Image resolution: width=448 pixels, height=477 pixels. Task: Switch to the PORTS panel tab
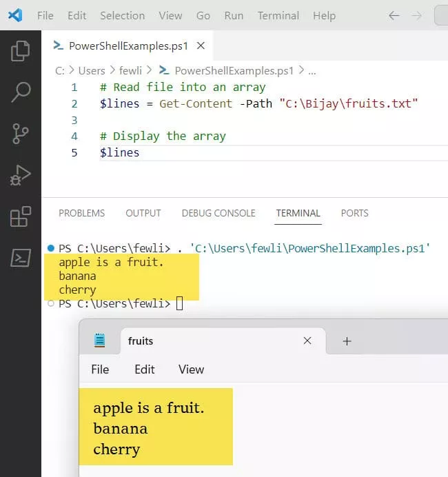pyautogui.click(x=354, y=213)
